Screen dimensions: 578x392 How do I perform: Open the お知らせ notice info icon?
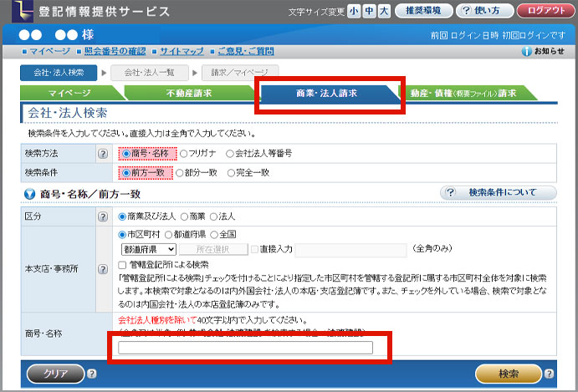pyautogui.click(x=526, y=51)
